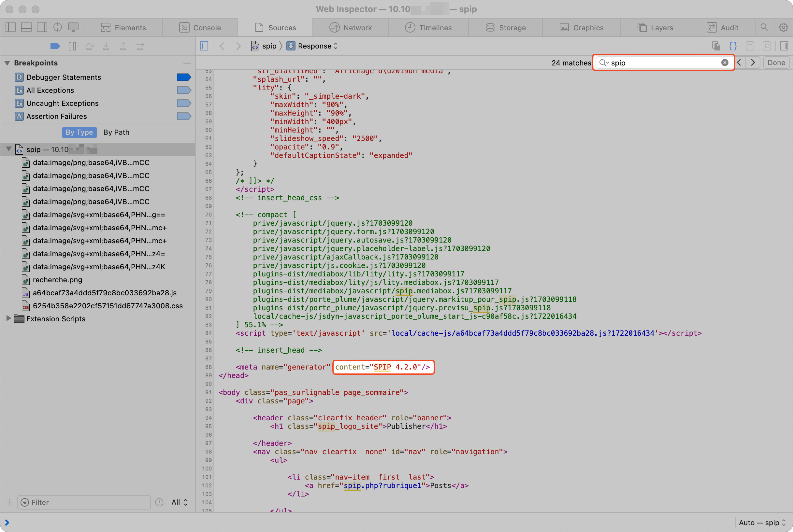Clear the spip search field
The height and width of the screenshot is (532, 793).
725,63
